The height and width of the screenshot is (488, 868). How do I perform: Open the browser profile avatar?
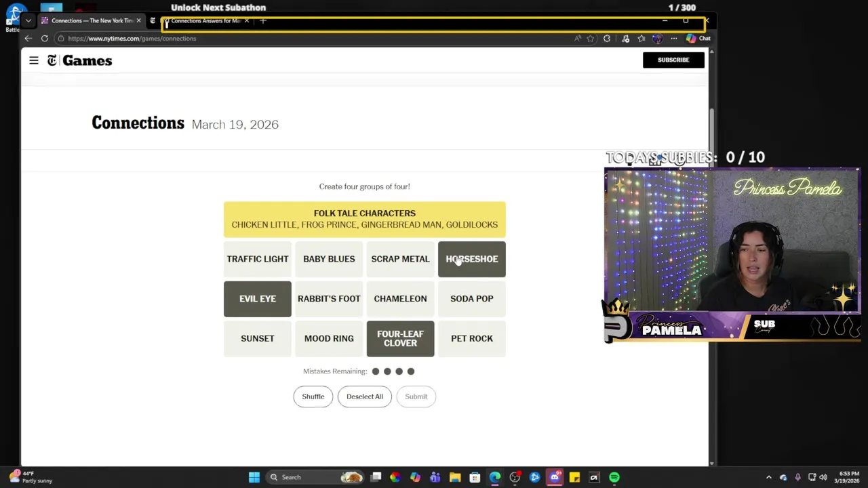coord(657,39)
